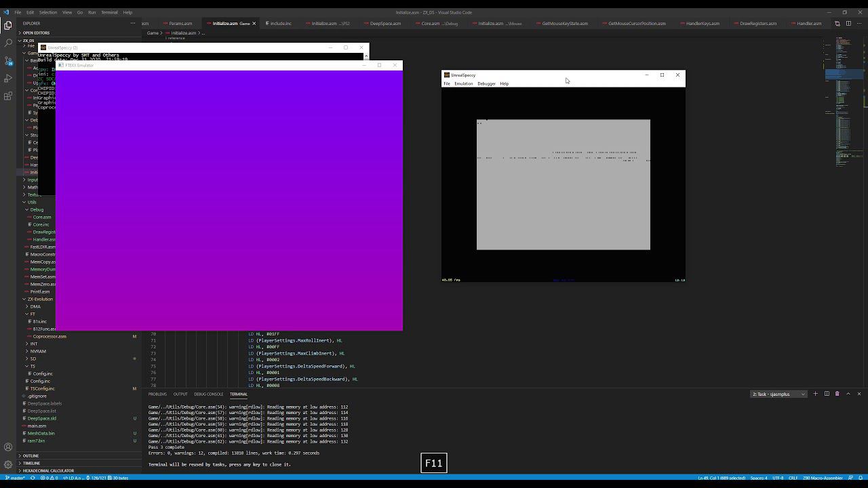This screenshot has width=868, height=488.
Task: Switch to the GetMouseKeyState.asm editor tab
Action: (565, 24)
